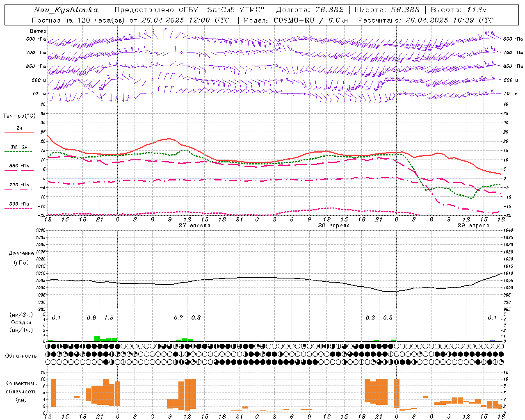Click the Давление pressure label
Screen dimensions: 525x420
point(21,253)
